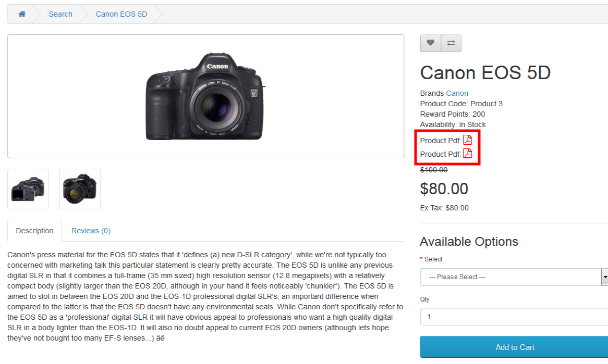Switch to the Reviews (0) tab
Screen dimensions: 608x364
click(91, 231)
